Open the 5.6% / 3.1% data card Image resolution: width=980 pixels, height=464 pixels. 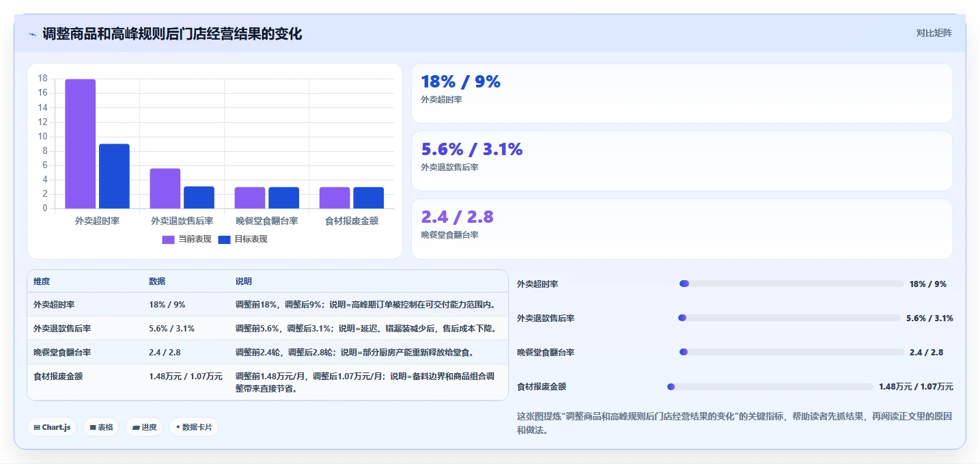tap(682, 161)
